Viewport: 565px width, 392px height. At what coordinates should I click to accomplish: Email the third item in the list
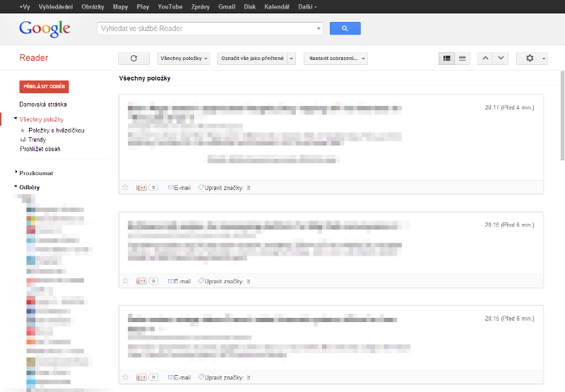[x=179, y=378]
